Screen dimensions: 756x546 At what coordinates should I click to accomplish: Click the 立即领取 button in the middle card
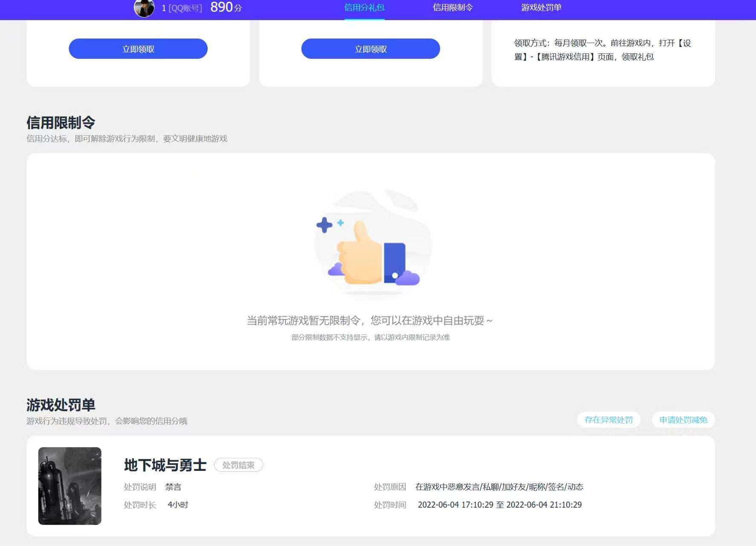click(371, 49)
